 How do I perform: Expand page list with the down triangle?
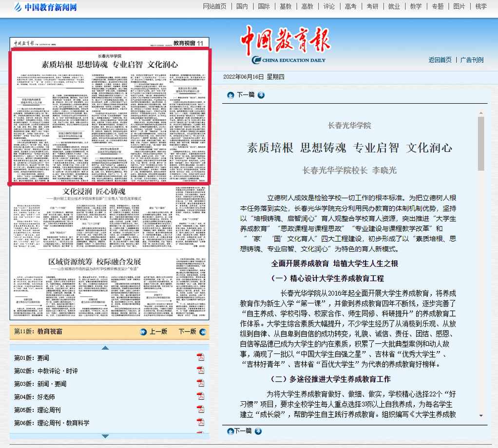(x=105, y=436)
